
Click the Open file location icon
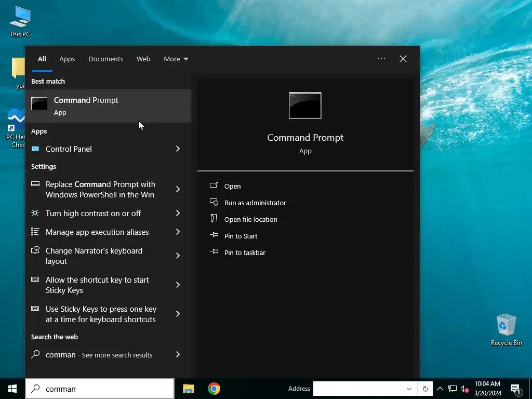coord(214,219)
